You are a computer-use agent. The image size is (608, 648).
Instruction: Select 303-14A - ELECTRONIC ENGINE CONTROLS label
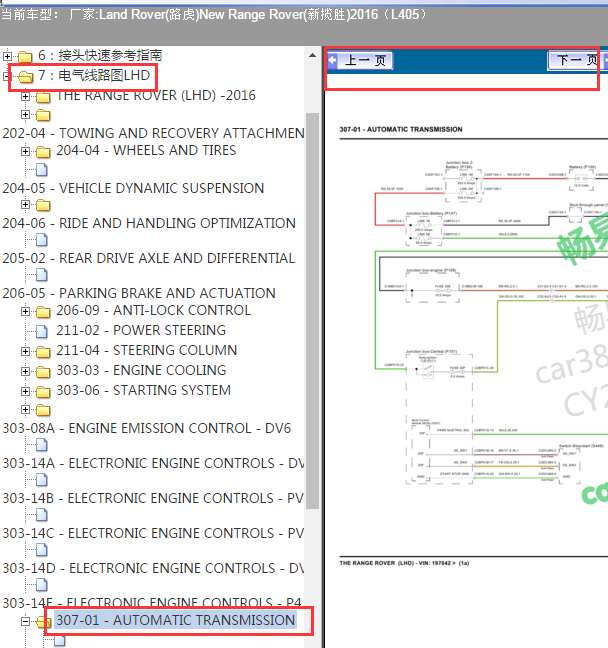153,463
